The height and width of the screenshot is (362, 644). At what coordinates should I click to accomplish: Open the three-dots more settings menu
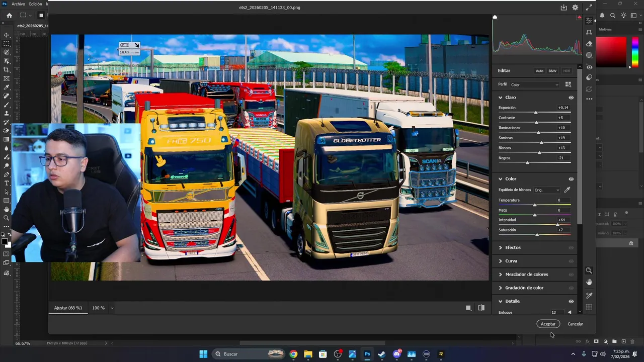(x=589, y=99)
